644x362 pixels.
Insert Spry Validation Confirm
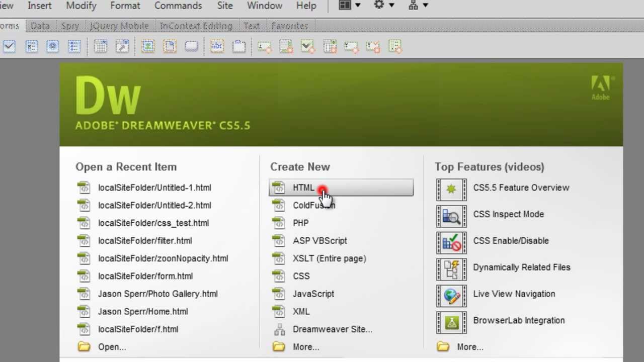tap(373, 47)
